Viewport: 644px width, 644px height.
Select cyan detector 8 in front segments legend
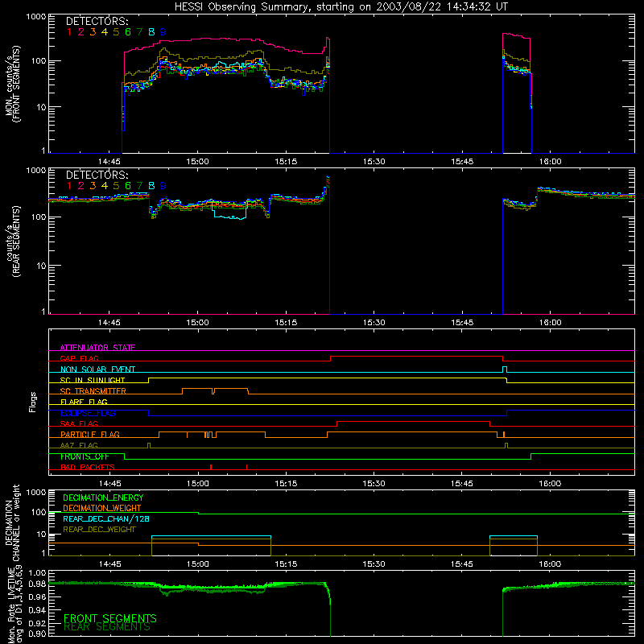[x=151, y=32]
